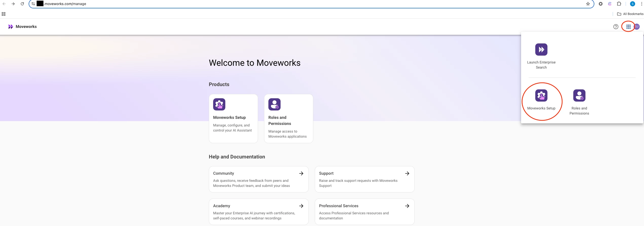Click the Moveworks logo in the header
The height and width of the screenshot is (226, 644).
pos(11,27)
